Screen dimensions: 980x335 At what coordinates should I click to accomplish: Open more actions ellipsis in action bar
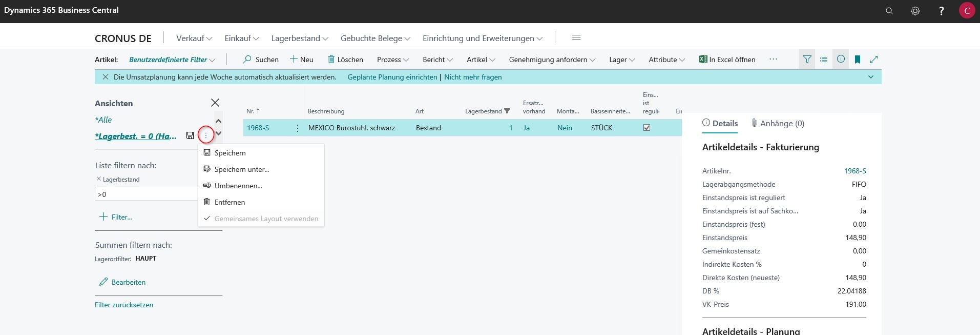click(774, 60)
